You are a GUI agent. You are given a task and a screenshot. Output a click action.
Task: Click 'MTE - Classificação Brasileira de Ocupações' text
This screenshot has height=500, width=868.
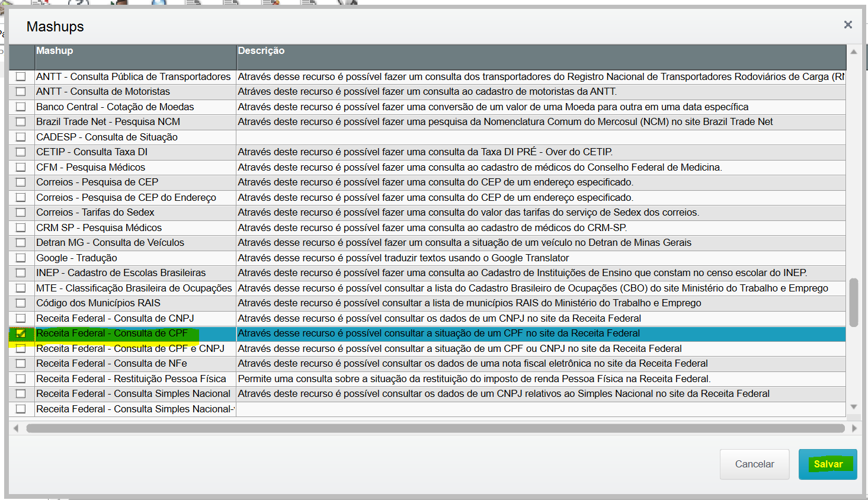[134, 288]
